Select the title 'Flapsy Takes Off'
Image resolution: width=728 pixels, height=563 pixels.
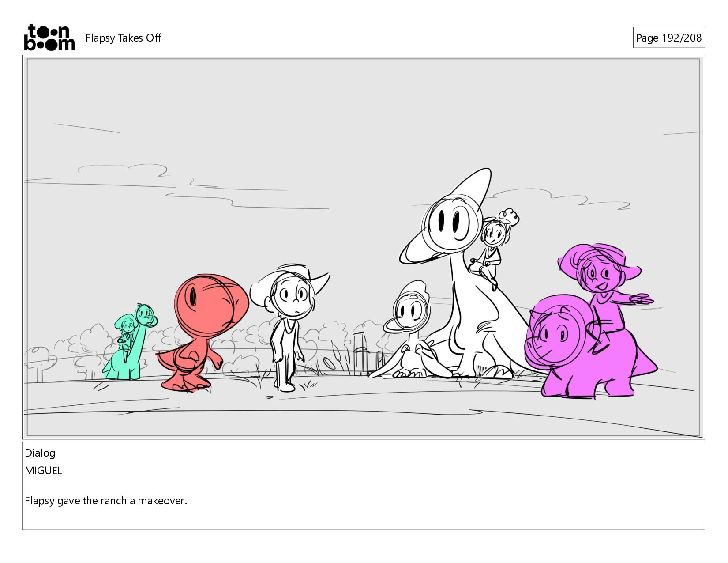point(123,38)
